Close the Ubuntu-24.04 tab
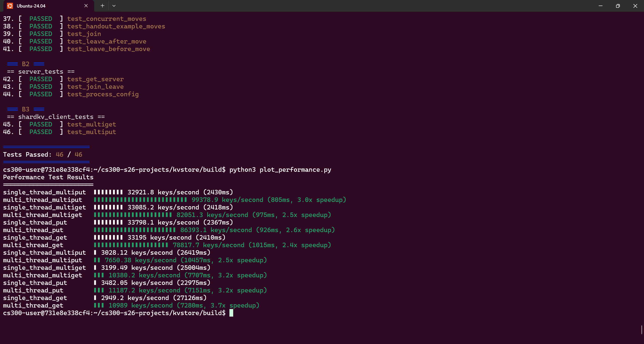 tap(86, 6)
